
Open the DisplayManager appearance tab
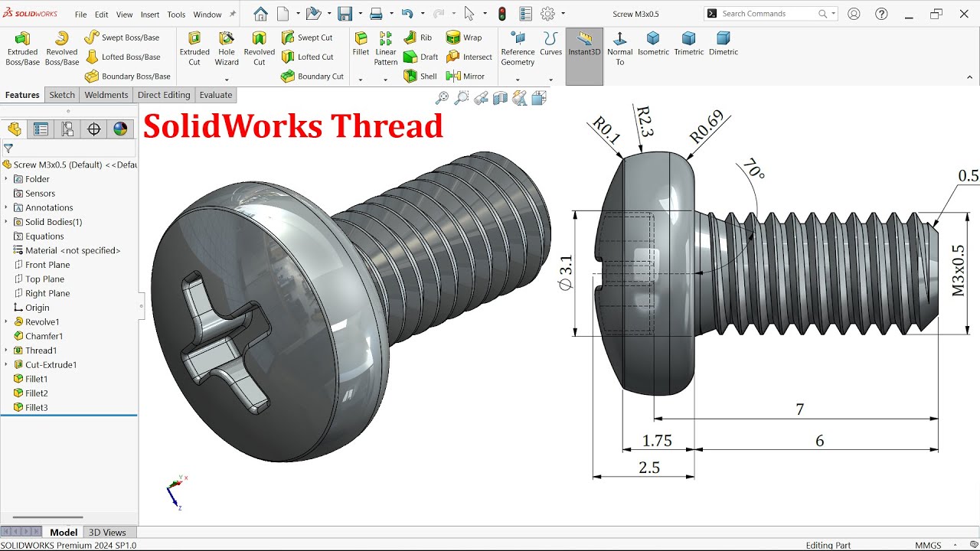point(120,129)
